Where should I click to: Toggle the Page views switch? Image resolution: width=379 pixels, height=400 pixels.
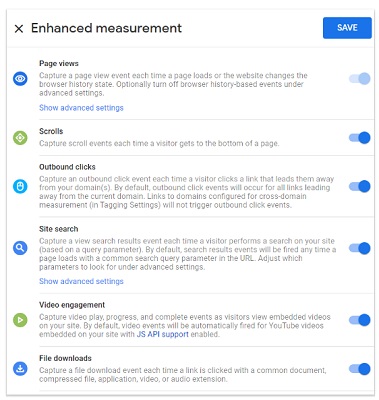(x=359, y=79)
